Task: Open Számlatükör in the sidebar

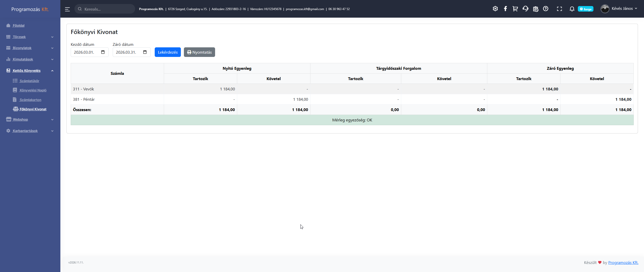Action: point(29,81)
